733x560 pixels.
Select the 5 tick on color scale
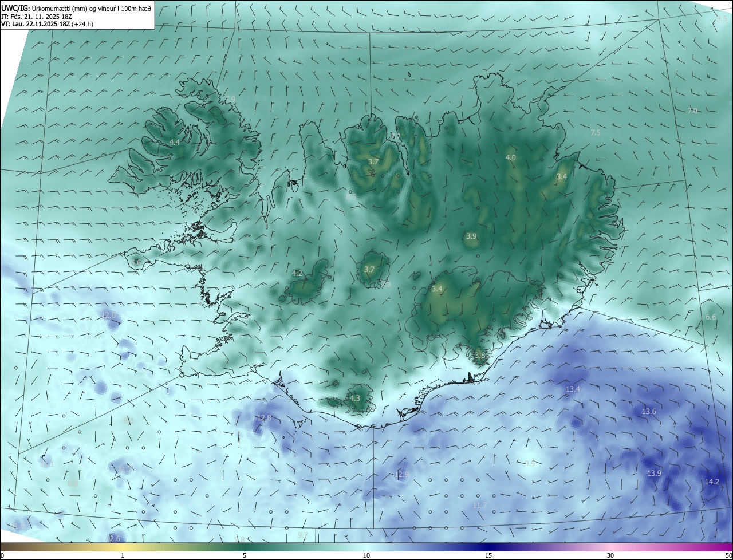click(245, 555)
